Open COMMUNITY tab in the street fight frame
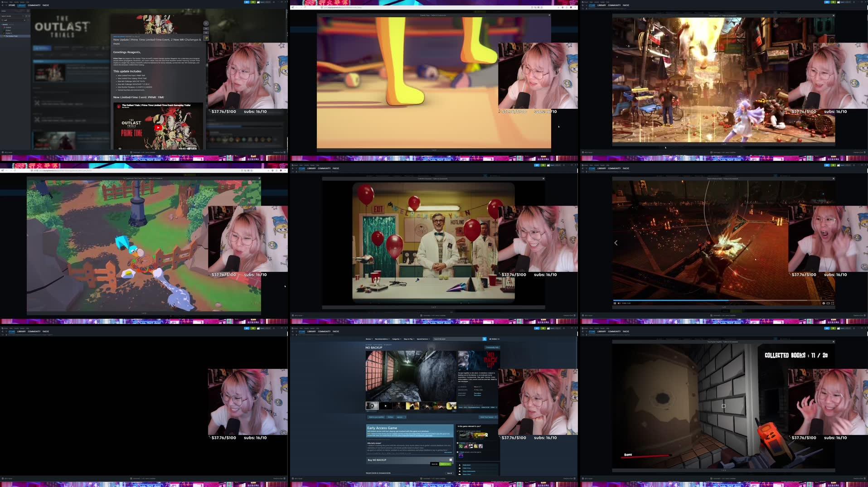Screen dimensions: 868x487 (614, 5)
